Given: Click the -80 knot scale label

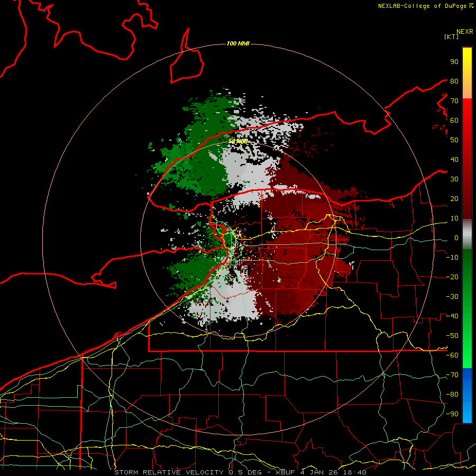Looking at the screenshot, I should click(452, 395).
